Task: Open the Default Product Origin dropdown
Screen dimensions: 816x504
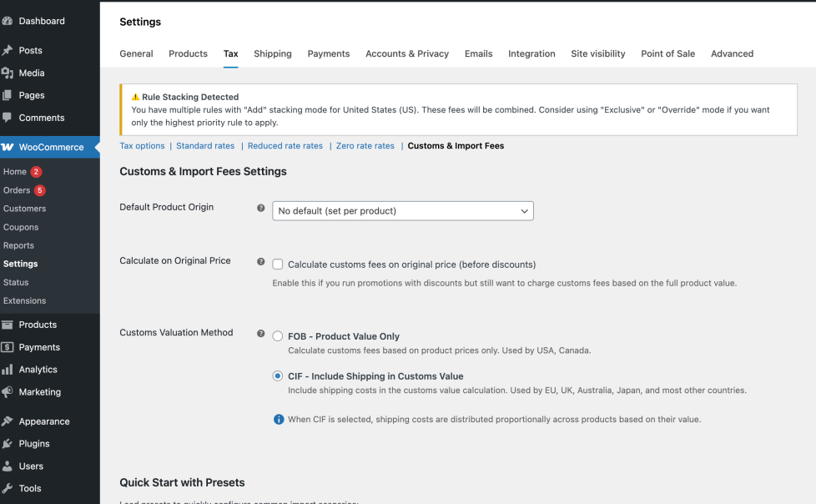Action: pos(402,211)
